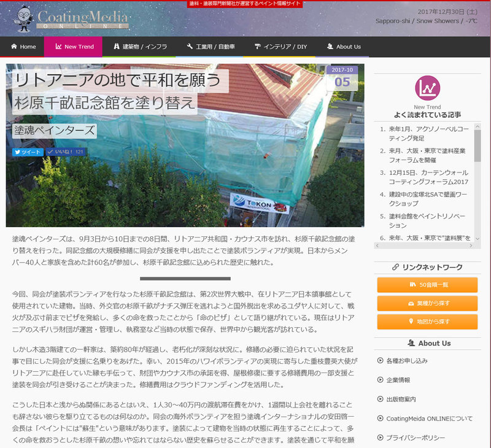
Task: Click the wrench icon beside 工業用
Action: click(x=190, y=46)
